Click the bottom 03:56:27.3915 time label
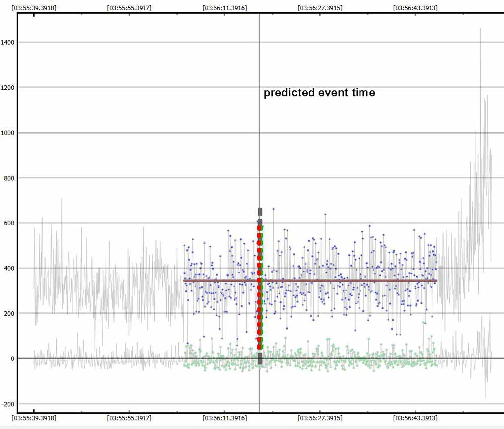This screenshot has height=429, width=504. point(320,418)
